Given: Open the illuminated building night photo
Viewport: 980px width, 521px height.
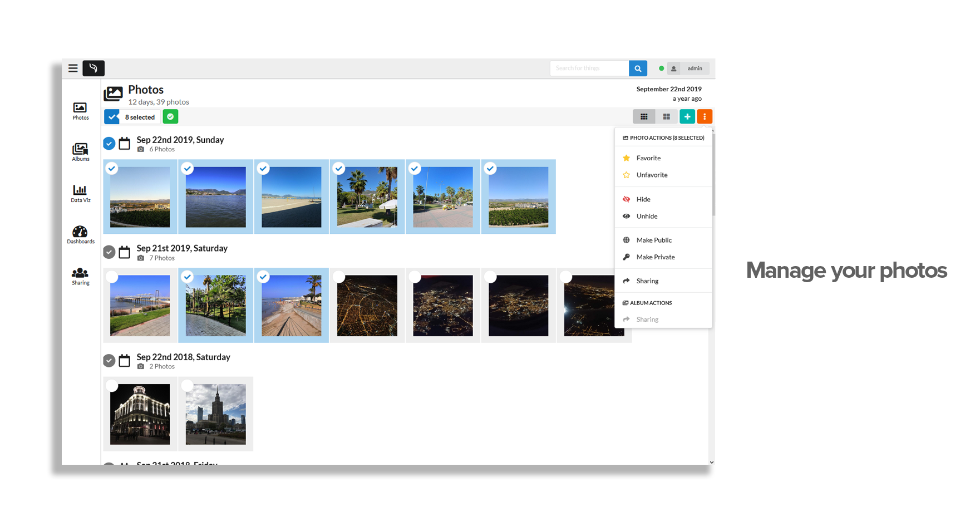Looking at the screenshot, I should coord(140,414).
